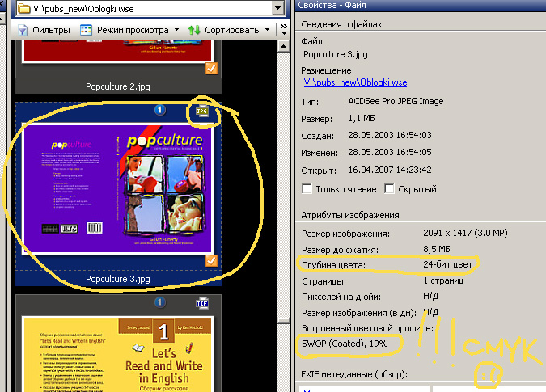Click created date 28.05.2003 16:54:03
This screenshot has width=546, height=392.
tap(390, 135)
